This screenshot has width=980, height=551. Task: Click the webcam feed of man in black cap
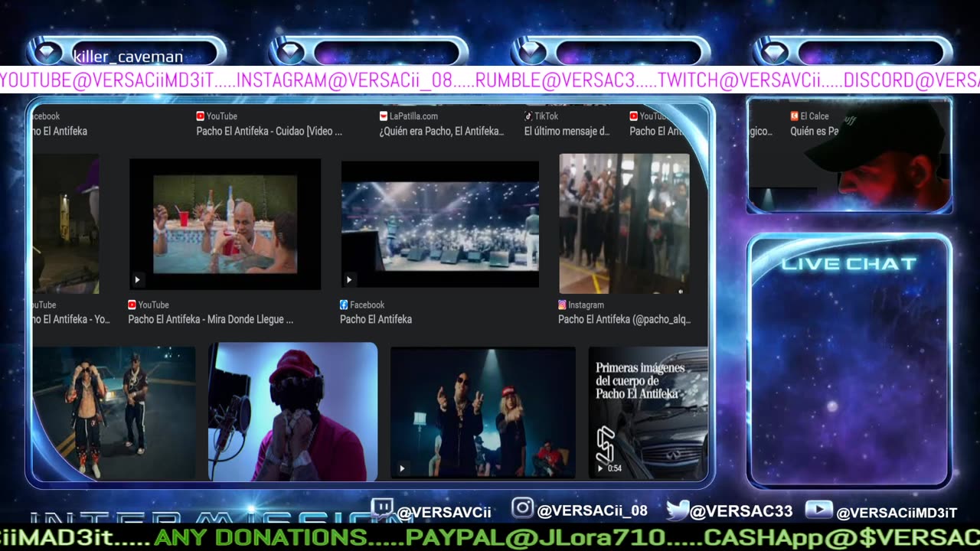849,155
